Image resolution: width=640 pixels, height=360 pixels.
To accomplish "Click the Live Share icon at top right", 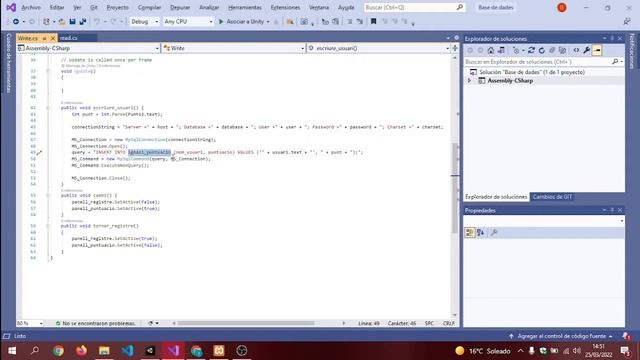I will click(627, 22).
